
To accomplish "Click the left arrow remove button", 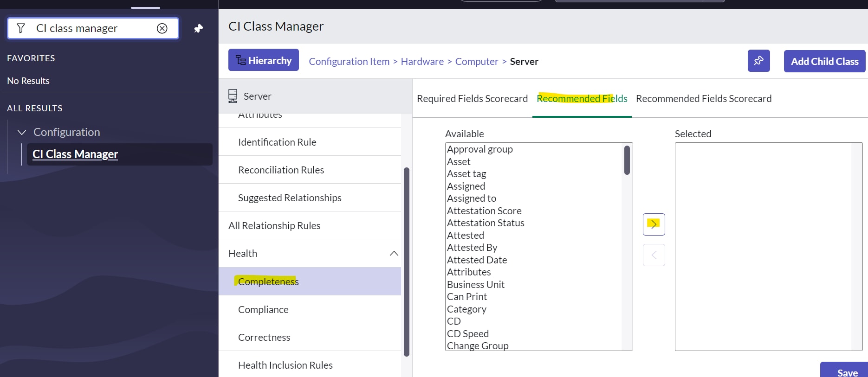I will [654, 255].
